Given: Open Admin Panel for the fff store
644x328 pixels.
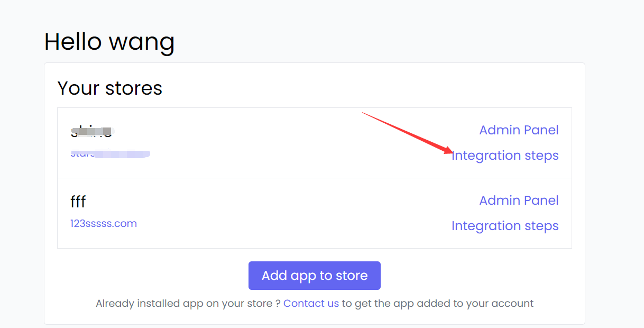Looking at the screenshot, I should (519, 201).
